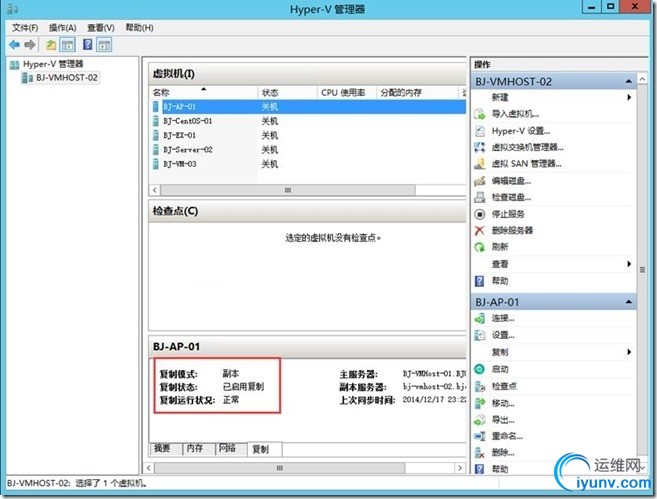The height and width of the screenshot is (499, 657).
Task: Click the 设置 icon for BJ-AP-01
Action: (480, 335)
